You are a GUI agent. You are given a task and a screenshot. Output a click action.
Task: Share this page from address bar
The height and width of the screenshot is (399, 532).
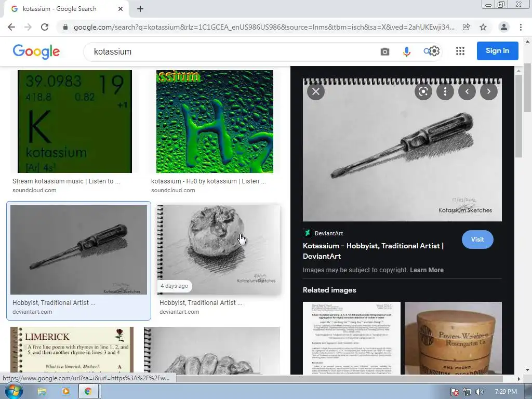(467, 27)
